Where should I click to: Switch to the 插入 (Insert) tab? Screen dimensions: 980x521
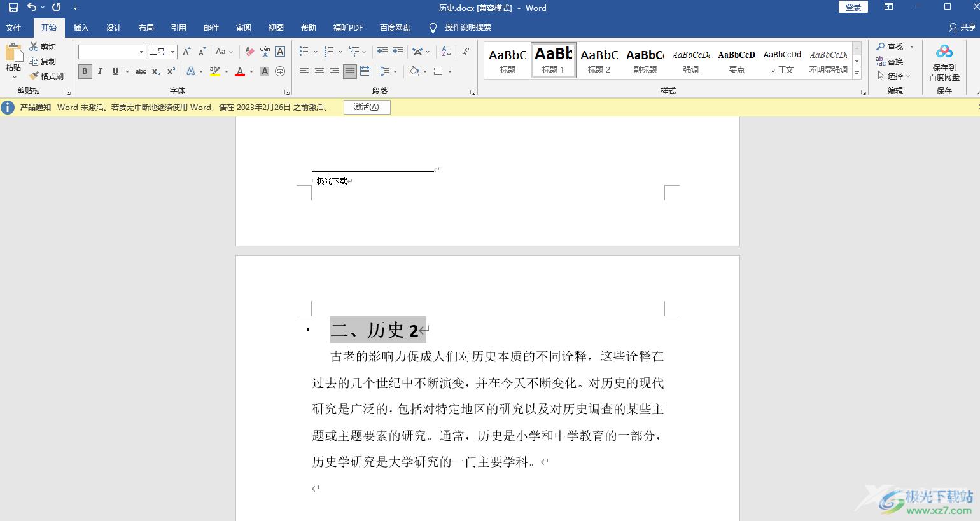[x=81, y=27]
